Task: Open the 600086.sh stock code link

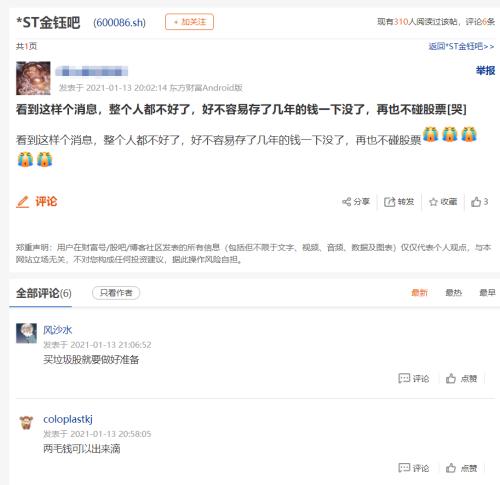Action: [119, 23]
